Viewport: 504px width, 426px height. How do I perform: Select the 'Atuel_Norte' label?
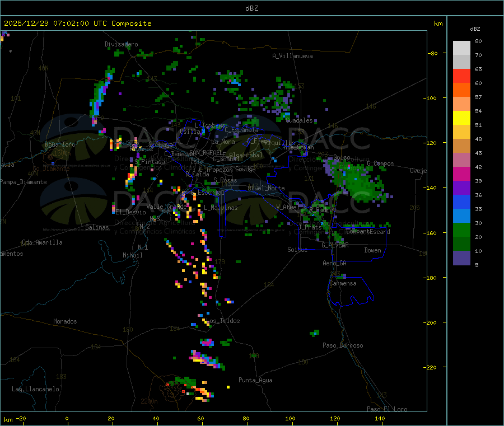(x=266, y=188)
